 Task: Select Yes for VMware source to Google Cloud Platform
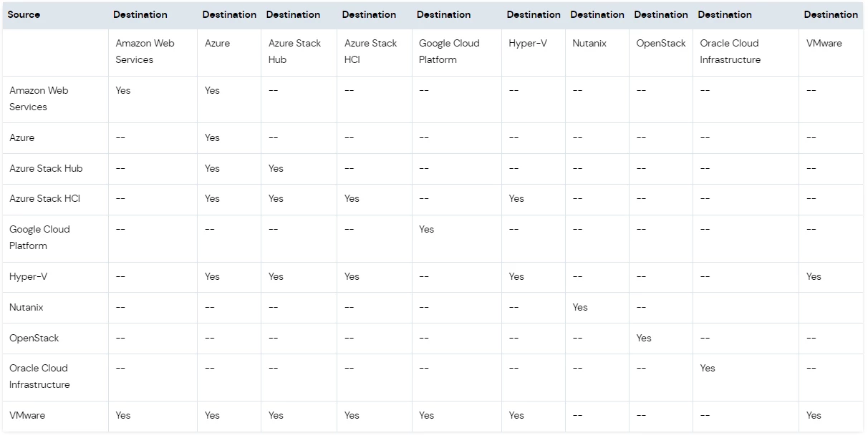tap(427, 415)
